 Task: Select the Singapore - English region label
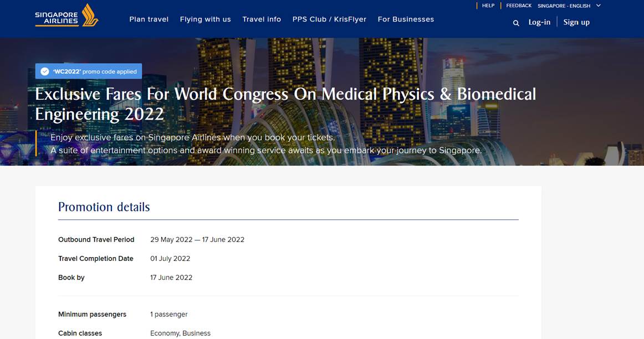[564, 6]
